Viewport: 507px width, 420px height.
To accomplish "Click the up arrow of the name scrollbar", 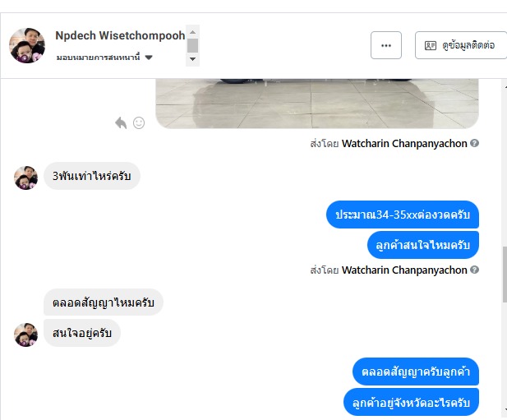I will tap(193, 32).
